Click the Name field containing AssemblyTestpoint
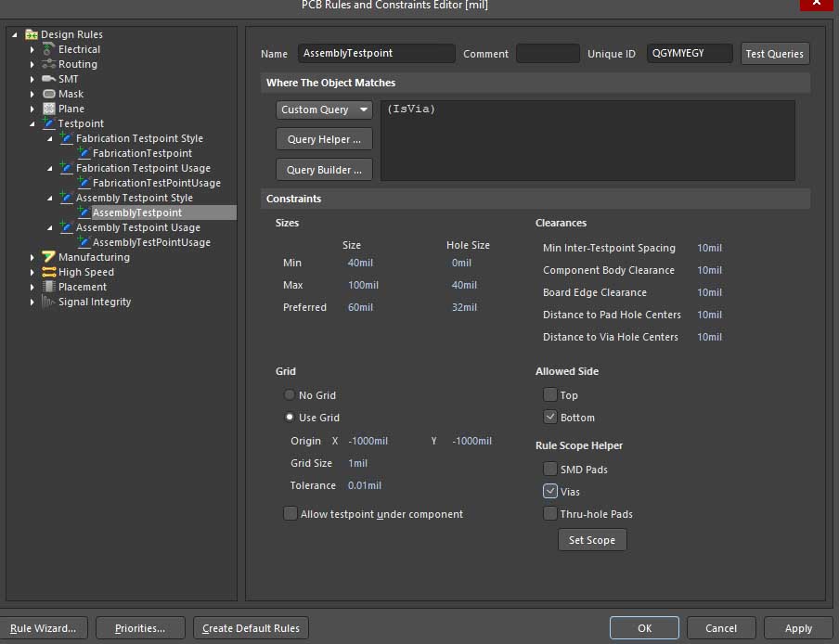 coord(376,54)
